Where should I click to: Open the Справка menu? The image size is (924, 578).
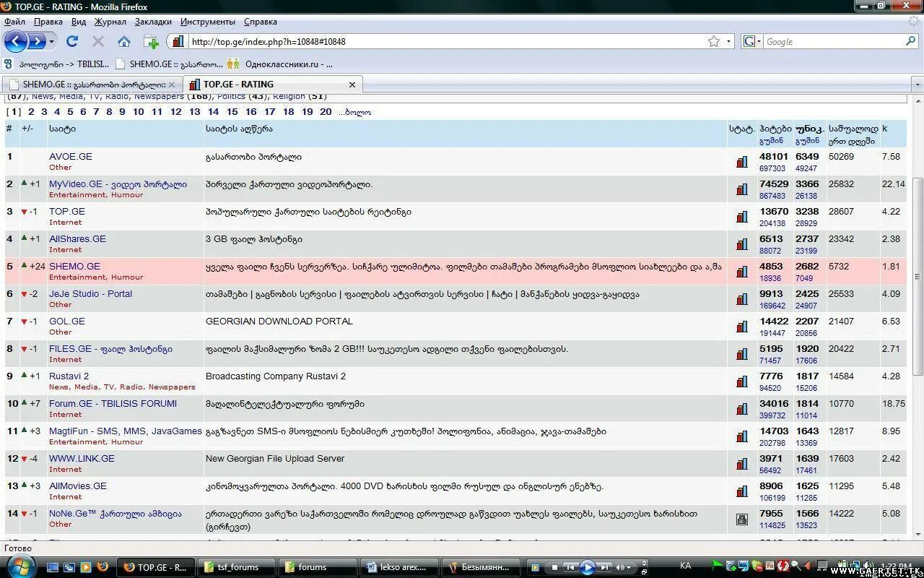pos(261,22)
